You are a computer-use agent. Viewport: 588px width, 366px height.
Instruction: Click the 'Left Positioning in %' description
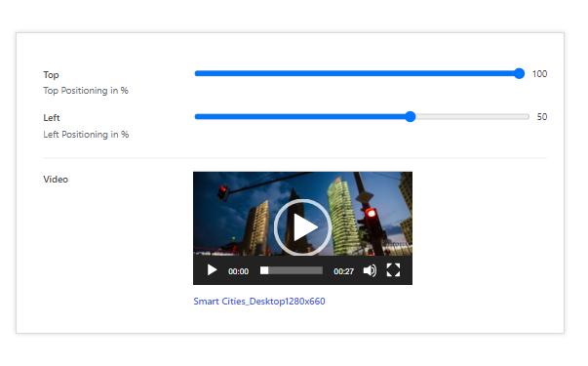(x=86, y=135)
